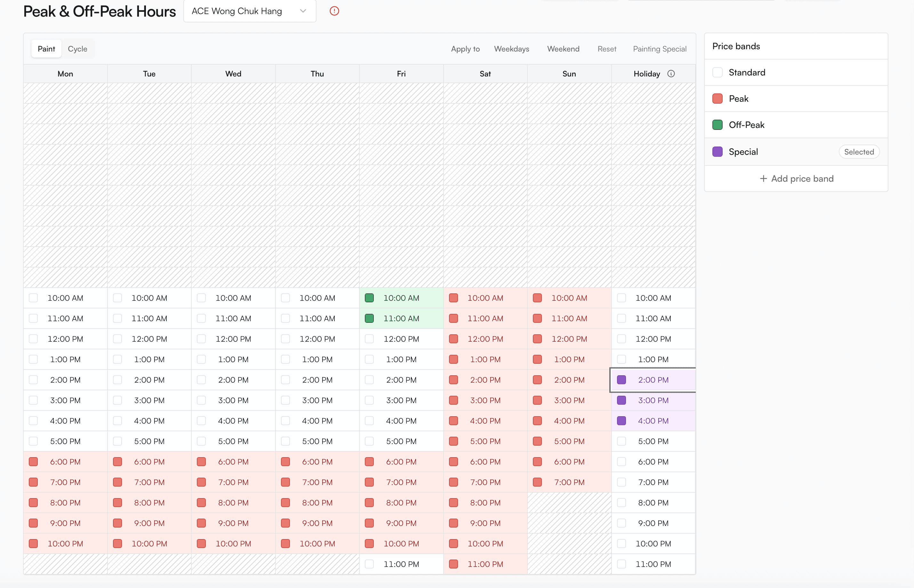Screen dimensions: 914x588
Task: Click the plus icon in Add price band
Action: (x=763, y=179)
